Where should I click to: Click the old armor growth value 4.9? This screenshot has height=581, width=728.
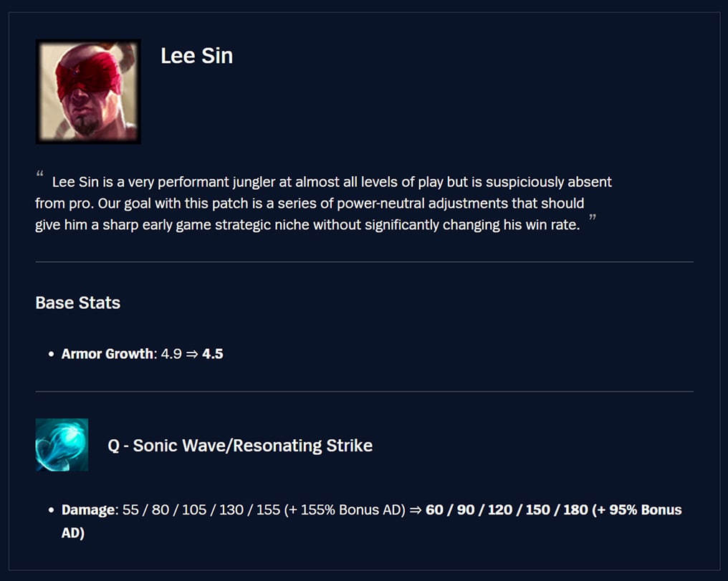[171, 354]
